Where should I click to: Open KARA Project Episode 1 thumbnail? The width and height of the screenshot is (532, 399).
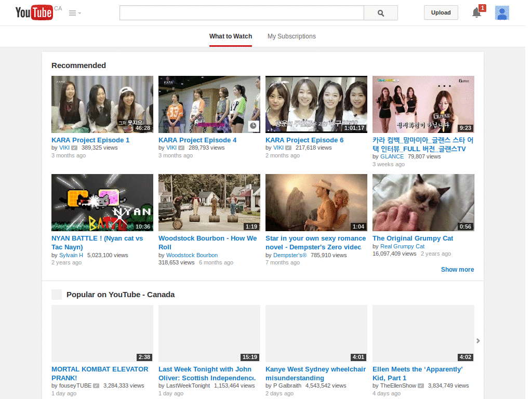coord(102,104)
